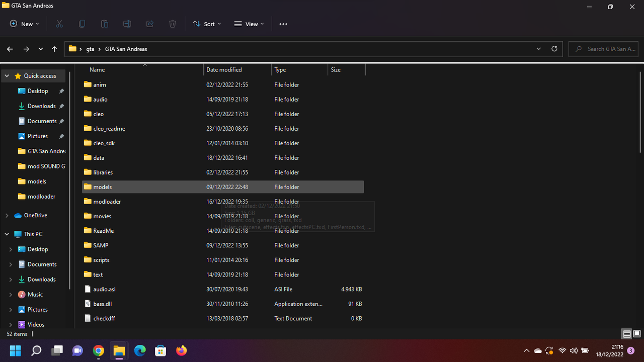Expand Music under This PC

11,295
